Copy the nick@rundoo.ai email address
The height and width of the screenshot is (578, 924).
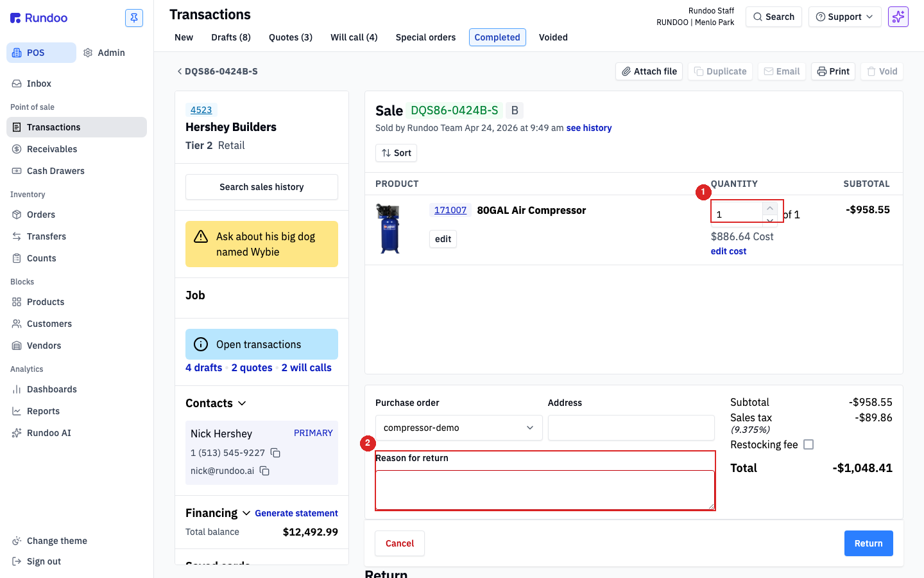coord(264,471)
